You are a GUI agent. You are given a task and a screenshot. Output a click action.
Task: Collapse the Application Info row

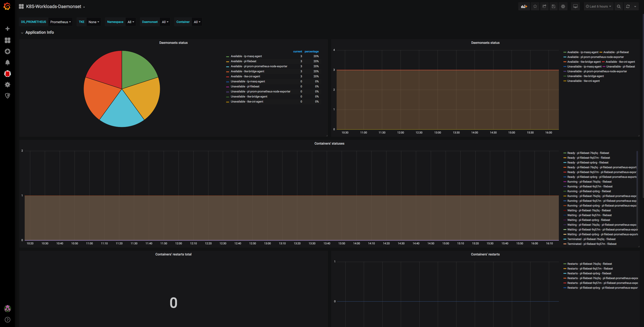click(40, 32)
